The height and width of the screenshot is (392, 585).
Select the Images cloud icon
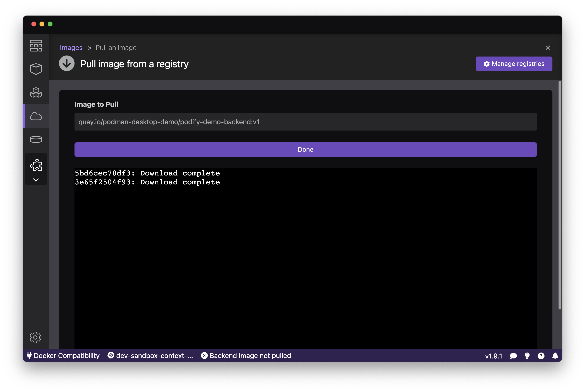click(36, 116)
